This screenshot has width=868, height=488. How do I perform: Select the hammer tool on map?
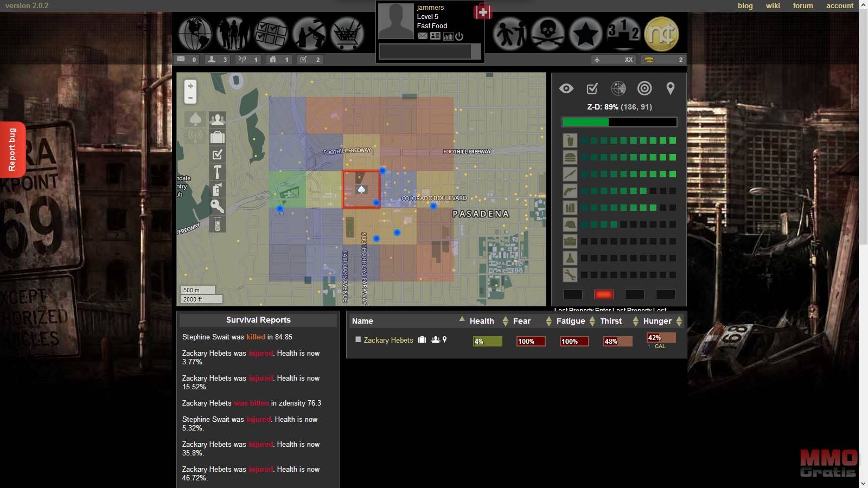click(x=217, y=172)
